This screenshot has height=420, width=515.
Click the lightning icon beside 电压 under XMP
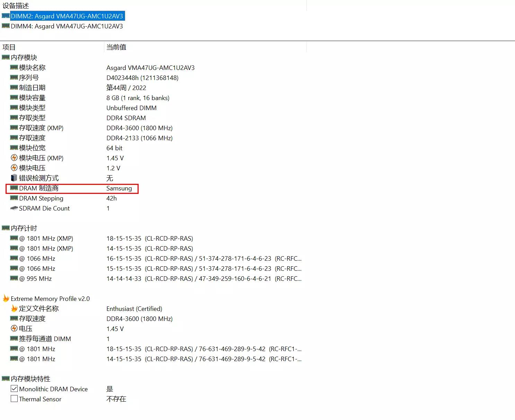14,328
